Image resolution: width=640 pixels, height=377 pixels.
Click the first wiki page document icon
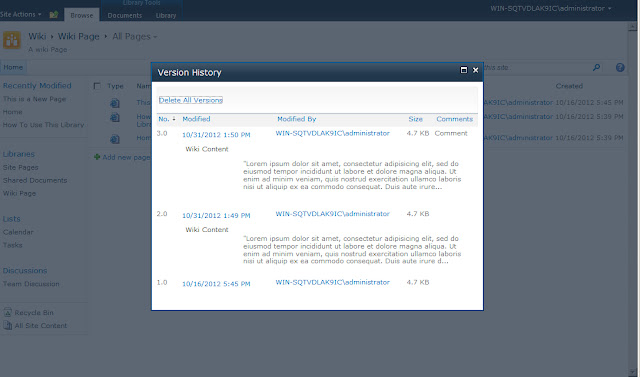(x=115, y=103)
